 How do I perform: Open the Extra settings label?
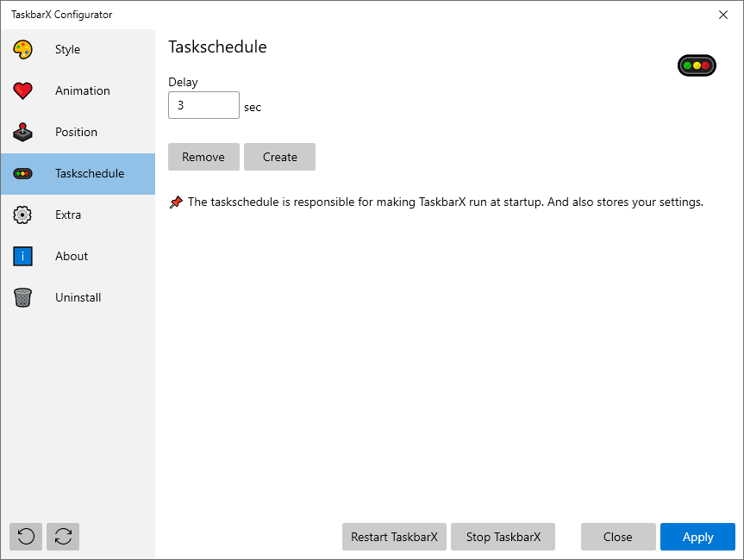coord(68,215)
